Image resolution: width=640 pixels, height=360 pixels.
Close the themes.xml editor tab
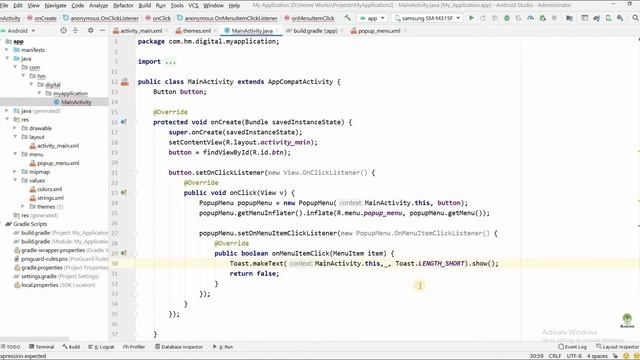pos(215,31)
